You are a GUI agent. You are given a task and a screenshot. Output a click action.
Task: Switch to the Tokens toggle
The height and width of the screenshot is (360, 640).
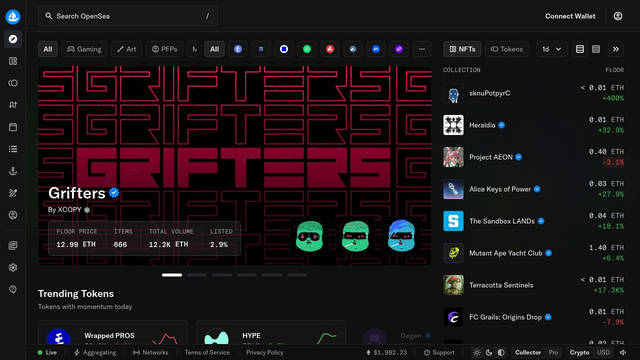click(507, 49)
